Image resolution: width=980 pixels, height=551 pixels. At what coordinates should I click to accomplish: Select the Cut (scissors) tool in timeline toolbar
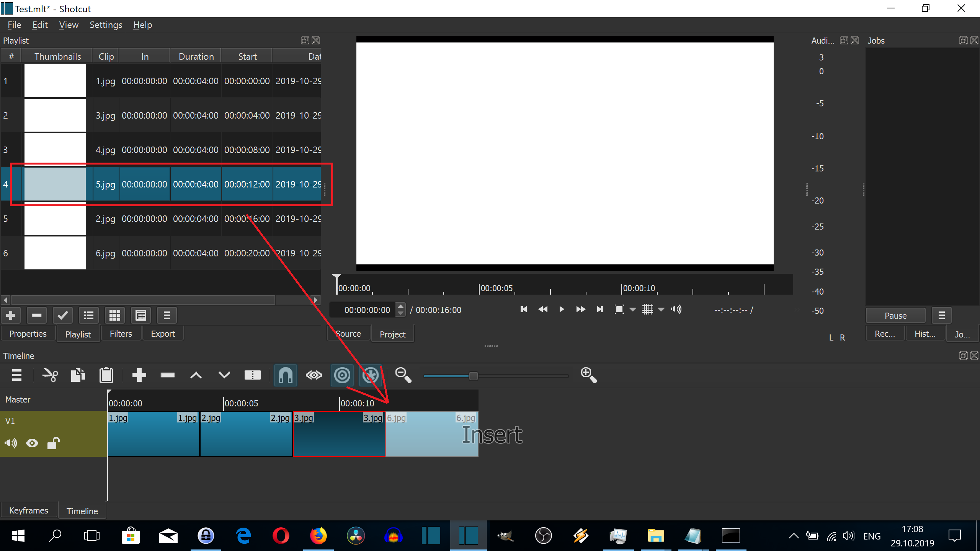click(49, 375)
